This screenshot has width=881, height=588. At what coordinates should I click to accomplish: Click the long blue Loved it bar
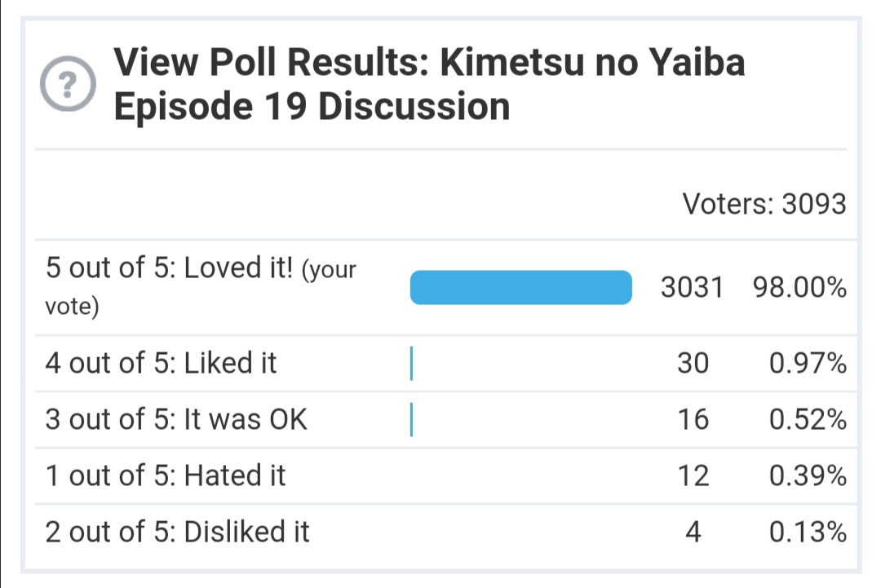coord(520,288)
